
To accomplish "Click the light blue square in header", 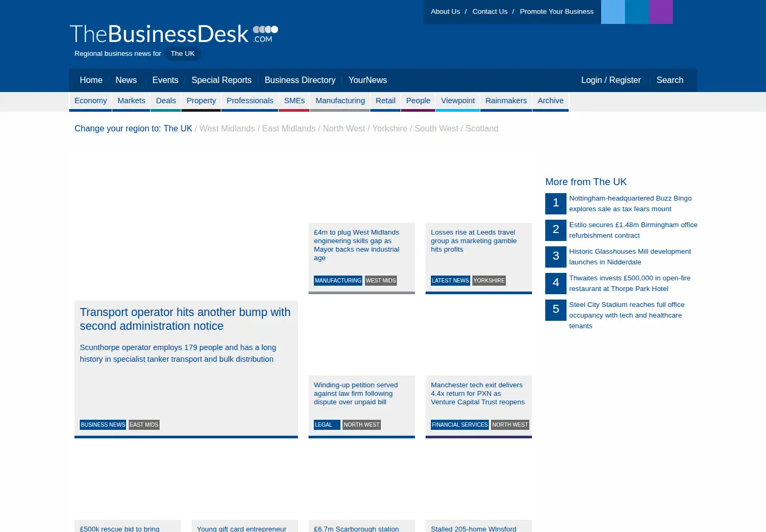I will point(613,12).
